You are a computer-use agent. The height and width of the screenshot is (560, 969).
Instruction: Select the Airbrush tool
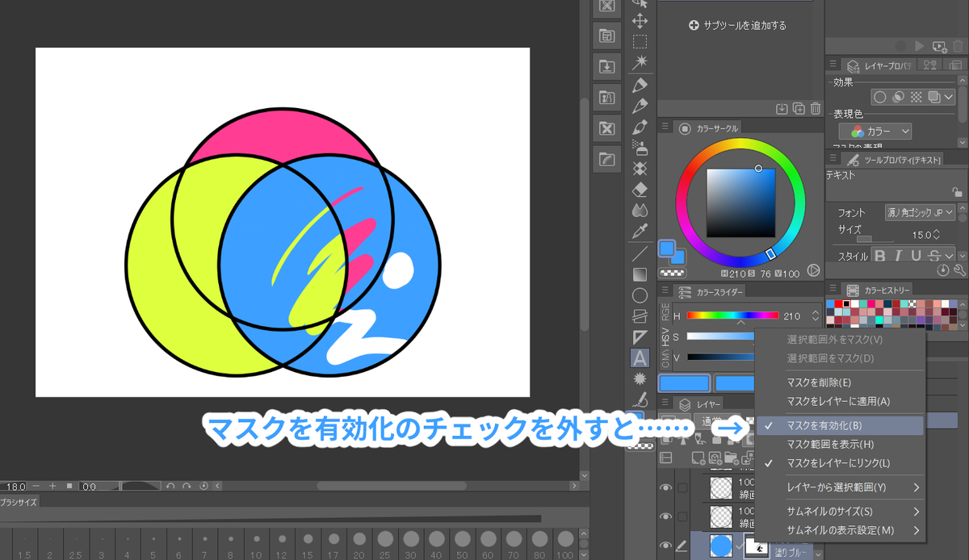pyautogui.click(x=640, y=148)
